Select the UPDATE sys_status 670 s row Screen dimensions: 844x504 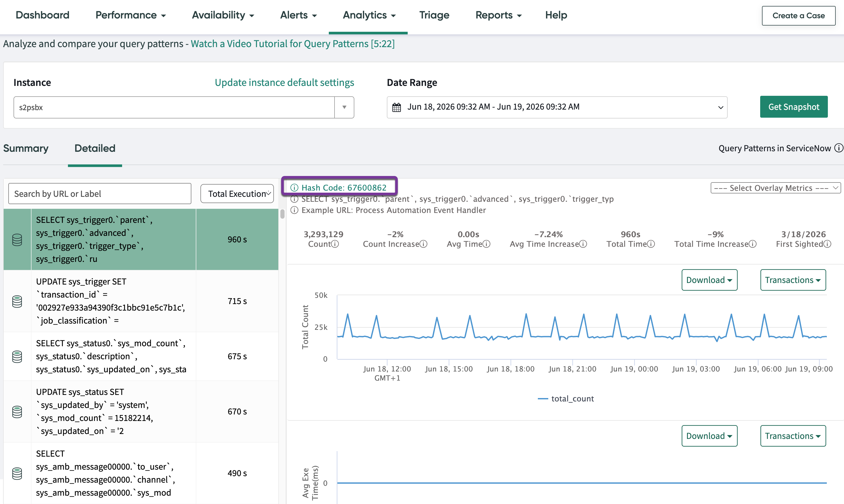141,412
